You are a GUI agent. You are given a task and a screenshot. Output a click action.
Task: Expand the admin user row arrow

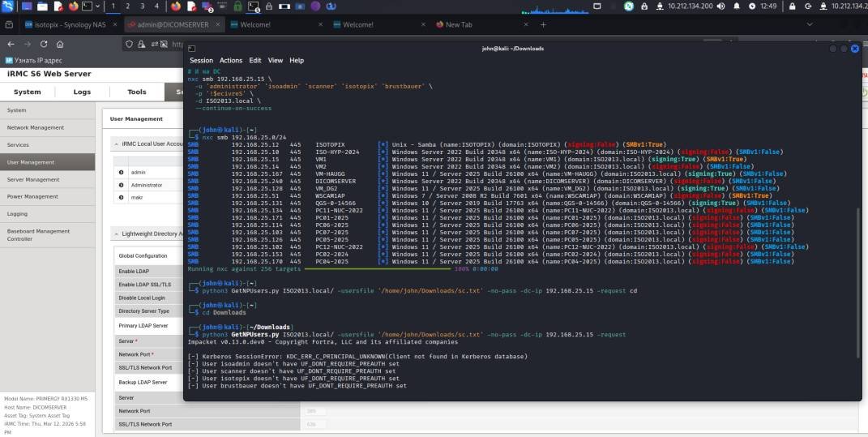122,172
